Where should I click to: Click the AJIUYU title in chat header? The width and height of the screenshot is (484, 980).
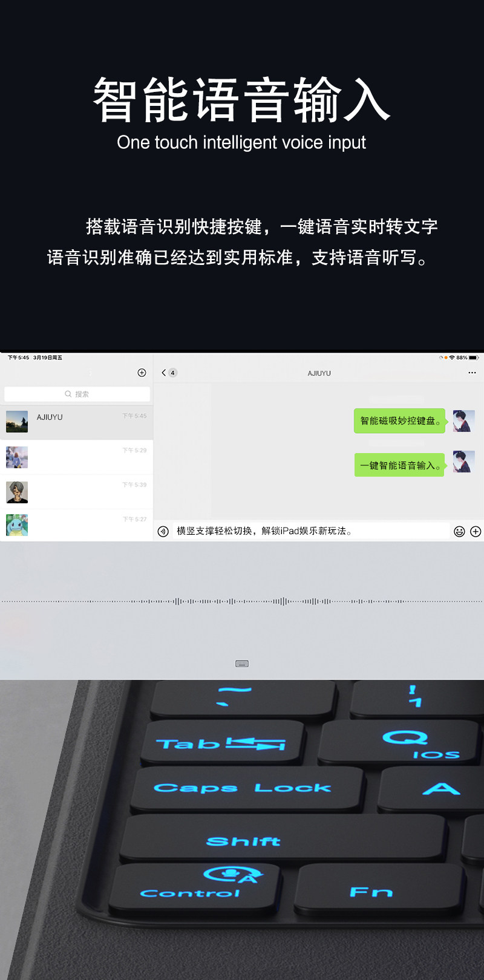pyautogui.click(x=319, y=373)
